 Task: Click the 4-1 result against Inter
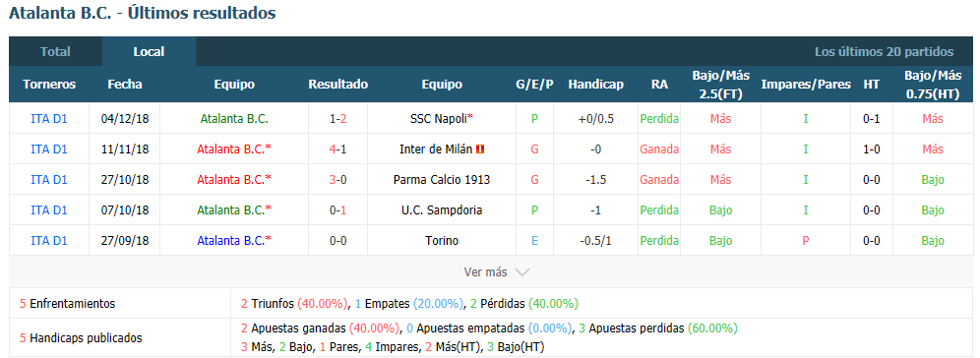click(x=338, y=149)
